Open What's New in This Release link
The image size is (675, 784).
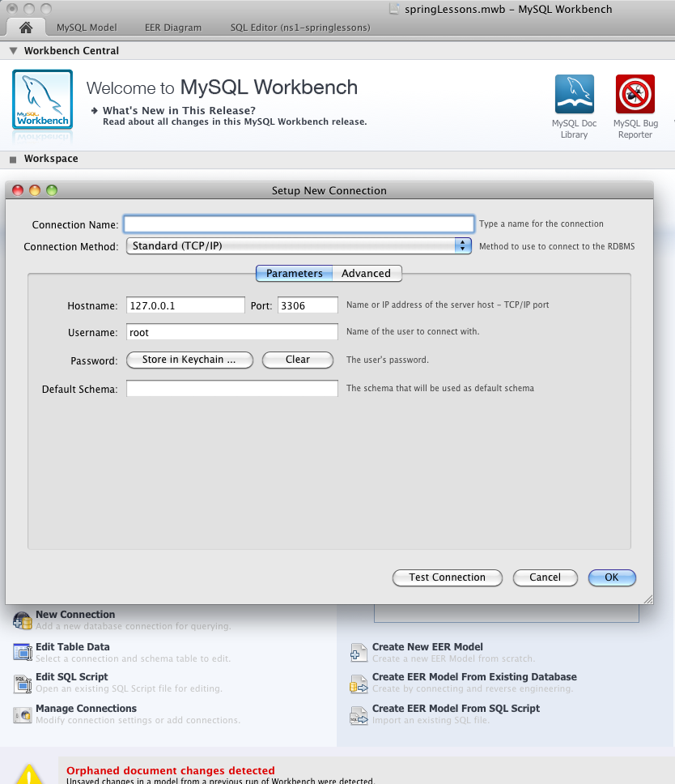pos(179,110)
